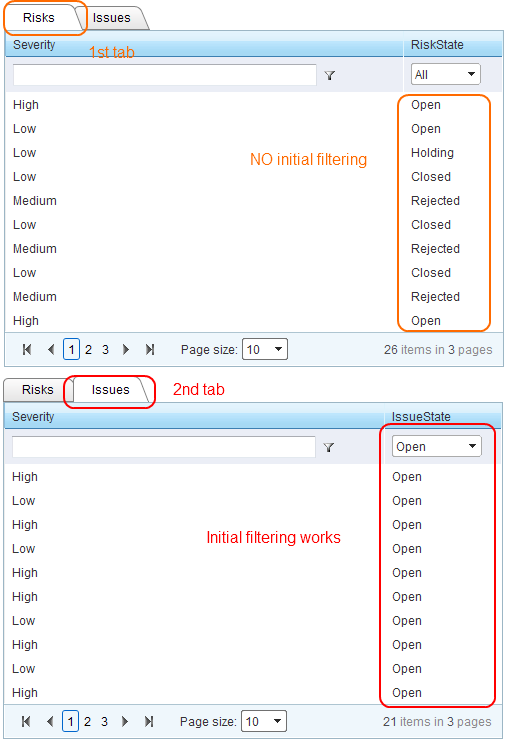This screenshot has width=510, height=747.
Task: Open the IssueState 'Open' filter dropdown
Action: click(437, 446)
